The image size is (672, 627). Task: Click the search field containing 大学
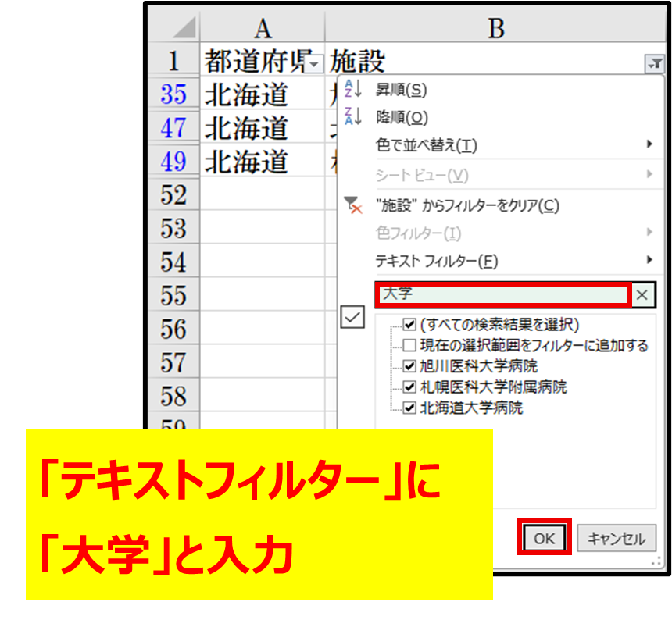tap(504, 294)
